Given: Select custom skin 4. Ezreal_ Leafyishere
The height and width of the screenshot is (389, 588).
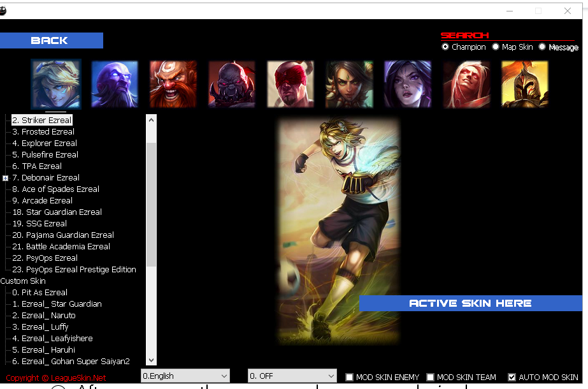Looking at the screenshot, I should [52, 339].
